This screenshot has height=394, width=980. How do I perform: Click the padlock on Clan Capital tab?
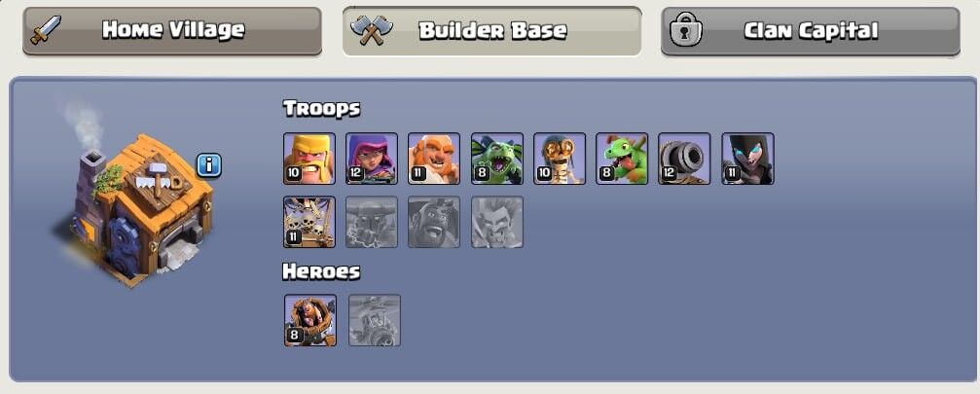[686, 29]
